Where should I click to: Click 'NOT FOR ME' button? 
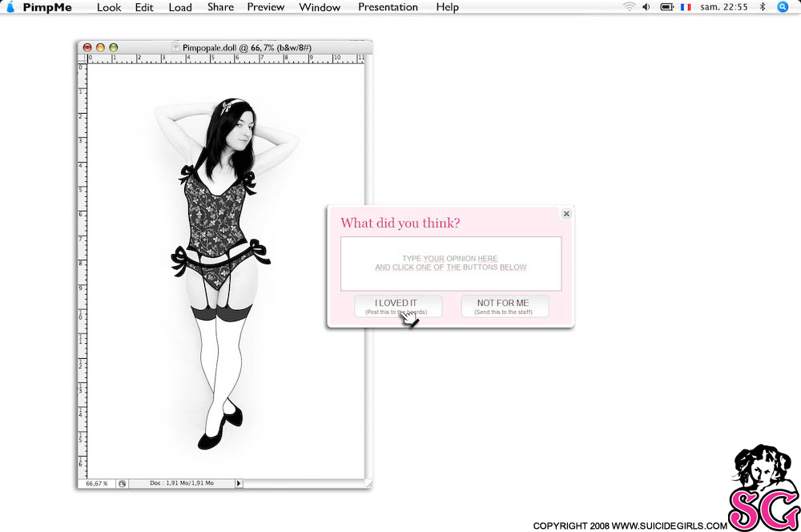pos(504,306)
